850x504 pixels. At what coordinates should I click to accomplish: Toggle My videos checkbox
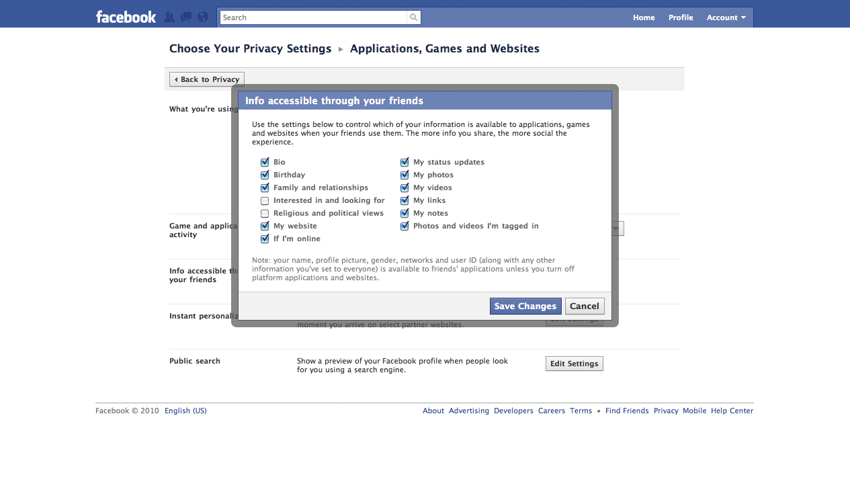405,187
